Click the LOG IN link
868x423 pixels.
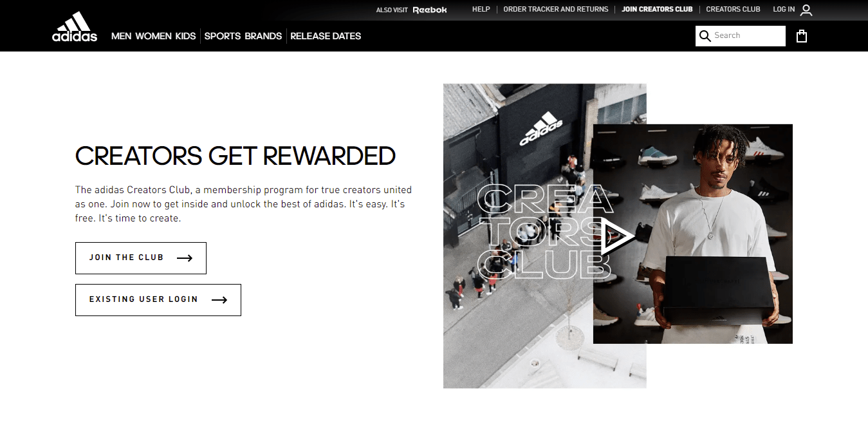pos(784,10)
